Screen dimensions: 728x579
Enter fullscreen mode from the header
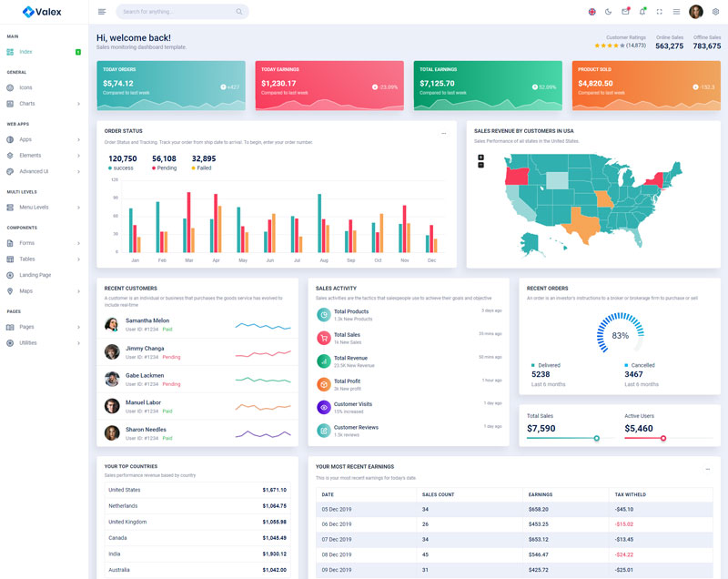pyautogui.click(x=659, y=12)
